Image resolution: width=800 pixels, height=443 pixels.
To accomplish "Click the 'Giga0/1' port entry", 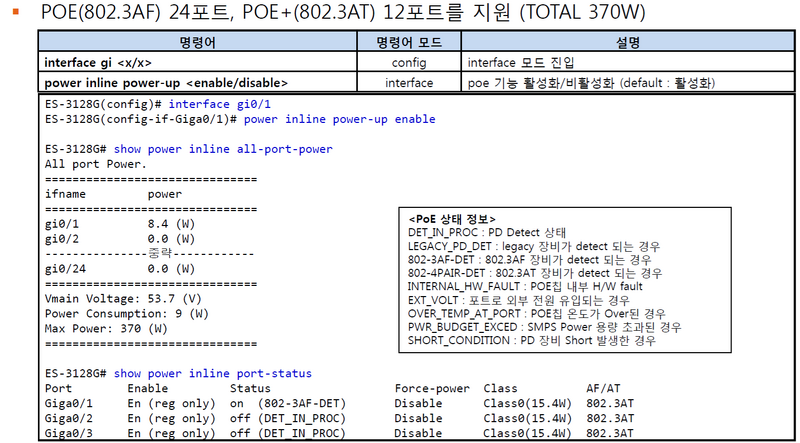I will click(x=68, y=404).
